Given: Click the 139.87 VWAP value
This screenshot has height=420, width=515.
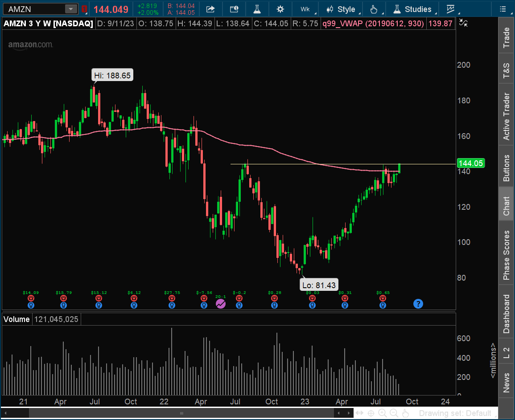Looking at the screenshot, I should (x=441, y=24).
